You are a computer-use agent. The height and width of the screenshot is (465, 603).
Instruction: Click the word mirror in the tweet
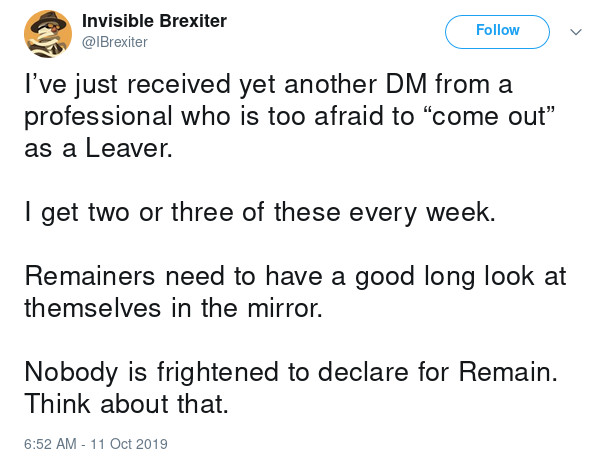click(285, 308)
